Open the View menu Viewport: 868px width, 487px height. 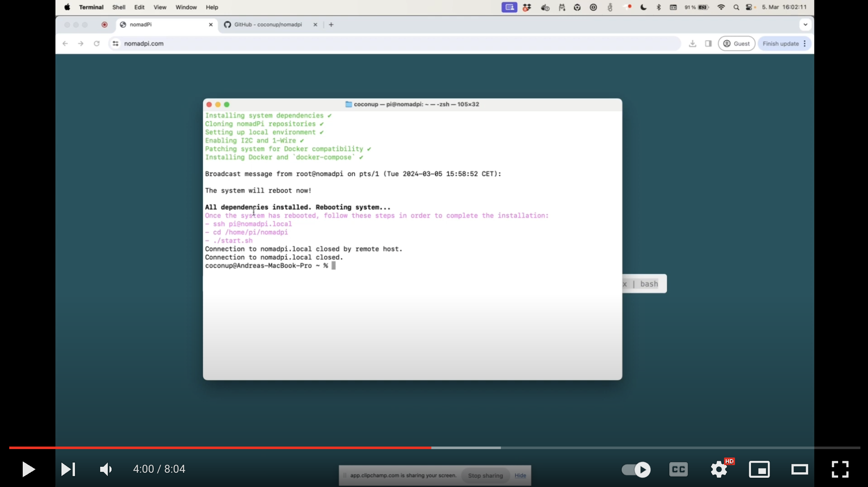click(x=160, y=7)
